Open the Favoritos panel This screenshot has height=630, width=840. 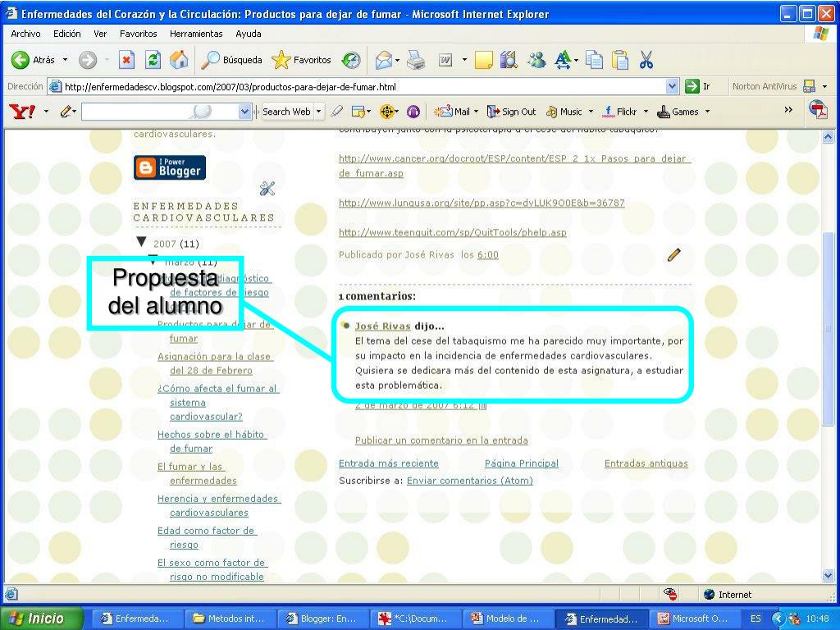[x=302, y=60]
